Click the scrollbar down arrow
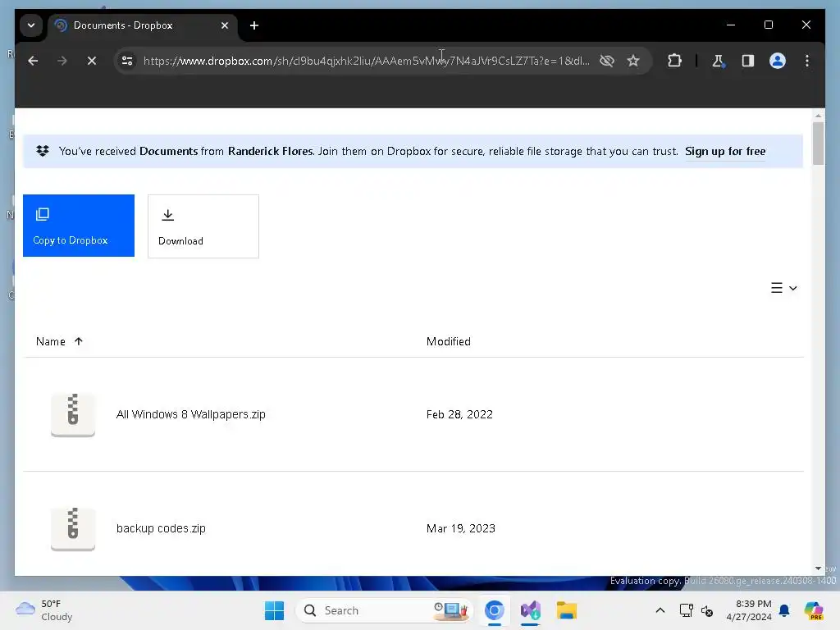 (818, 568)
